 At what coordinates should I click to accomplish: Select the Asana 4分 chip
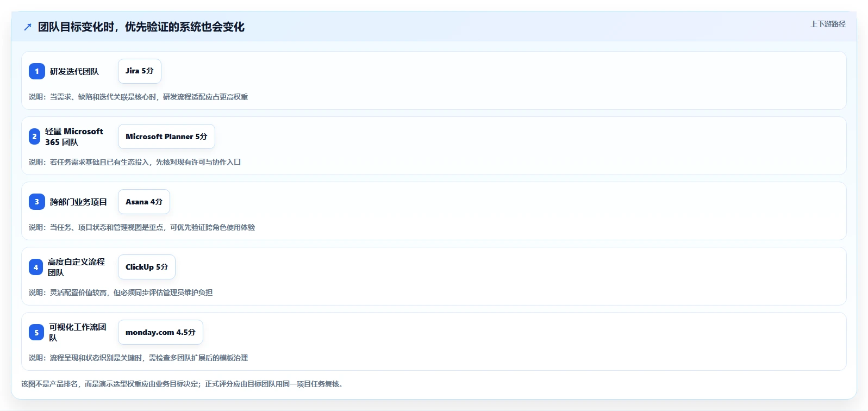(144, 202)
